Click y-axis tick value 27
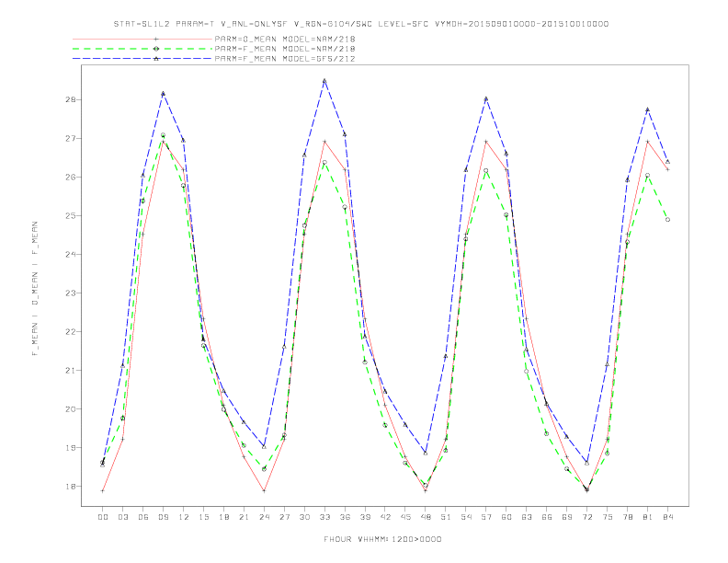This screenshot has height=563, width=728. tap(71, 138)
